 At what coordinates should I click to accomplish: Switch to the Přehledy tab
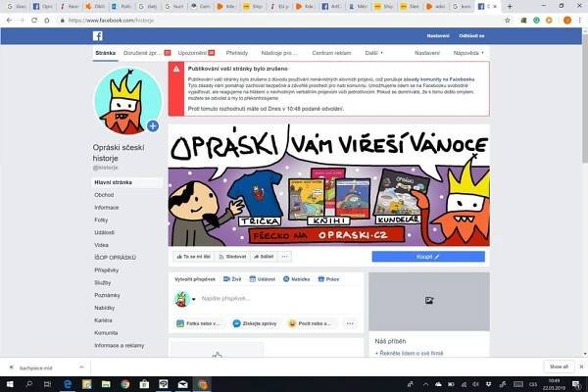(236, 53)
